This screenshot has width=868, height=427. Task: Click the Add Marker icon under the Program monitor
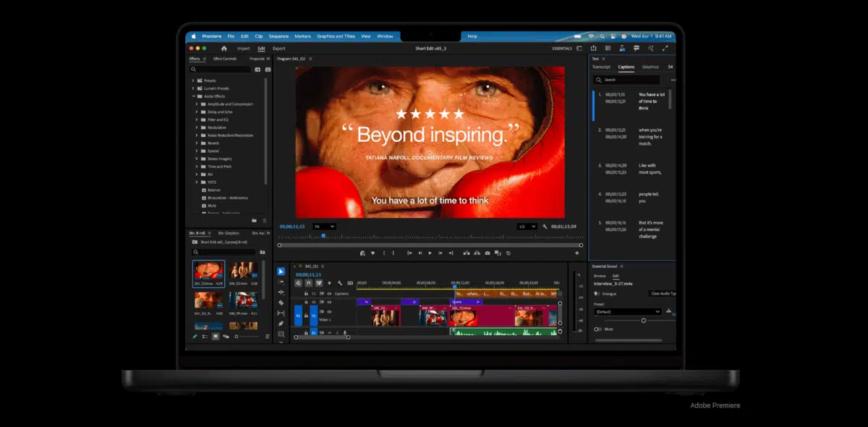pyautogui.click(x=373, y=253)
